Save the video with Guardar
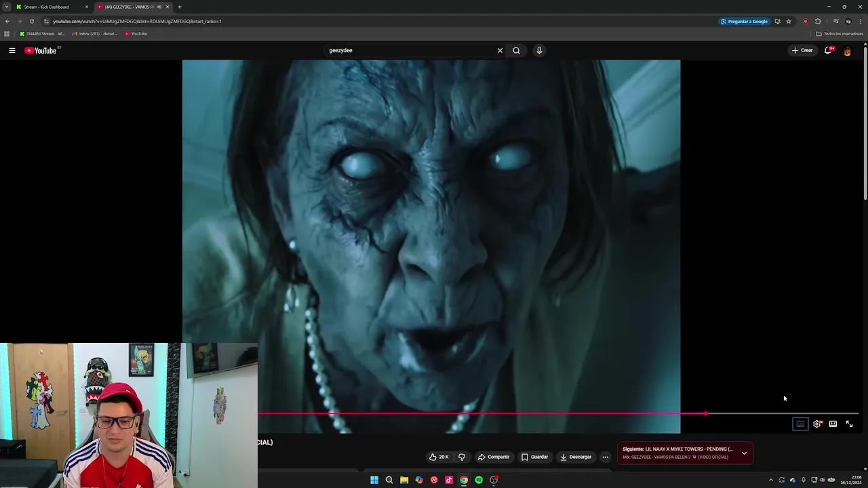 point(534,457)
